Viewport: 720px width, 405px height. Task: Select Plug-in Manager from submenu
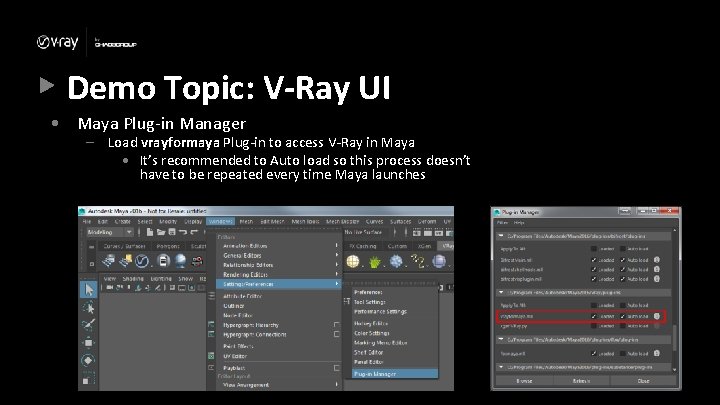coord(395,374)
